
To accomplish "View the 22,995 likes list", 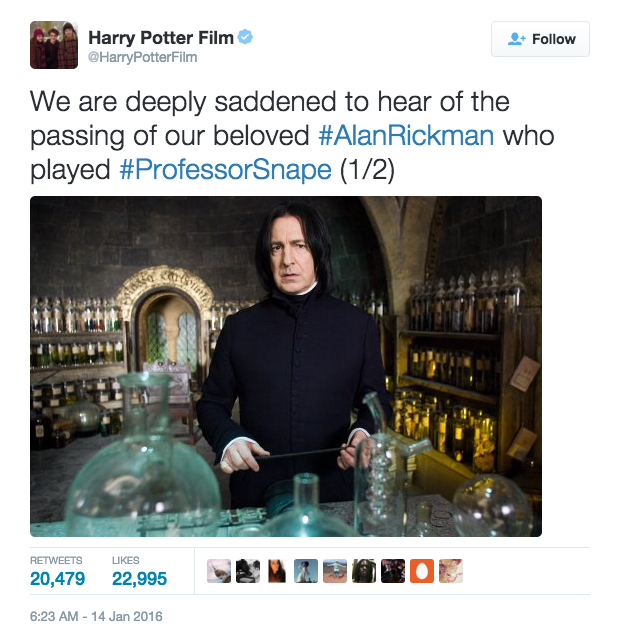I will (139, 572).
